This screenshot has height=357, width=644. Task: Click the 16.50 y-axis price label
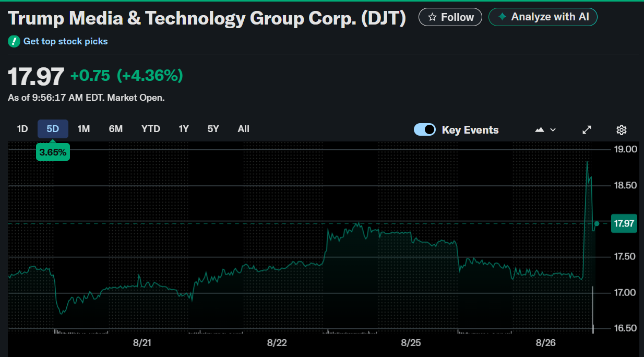[x=626, y=328]
